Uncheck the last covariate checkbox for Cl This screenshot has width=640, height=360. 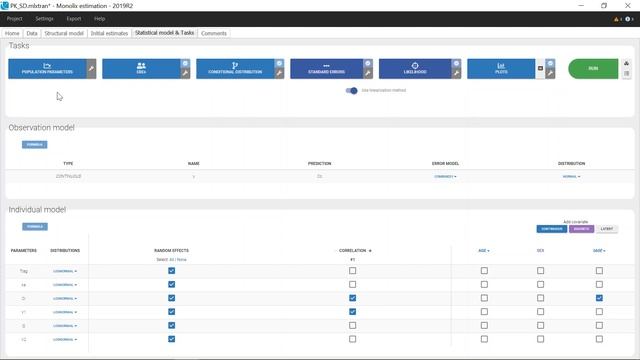coord(599,298)
